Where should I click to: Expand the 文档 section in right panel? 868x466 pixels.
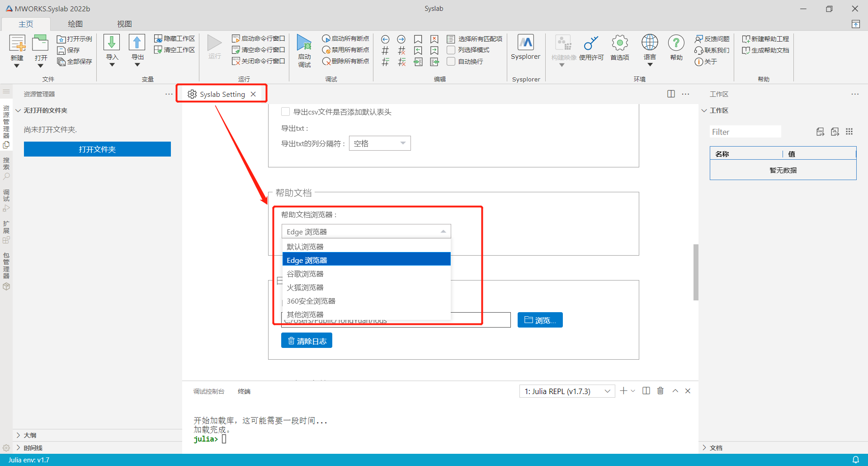pos(704,448)
